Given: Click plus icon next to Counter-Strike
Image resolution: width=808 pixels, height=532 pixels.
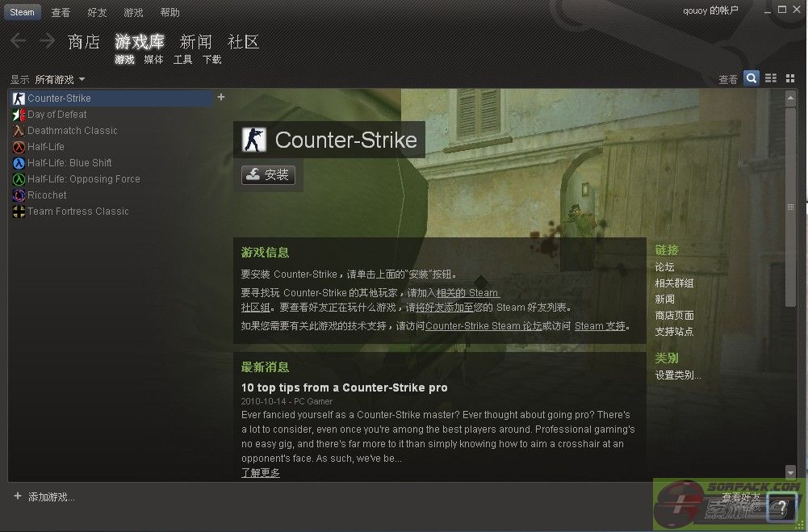Looking at the screenshot, I should pyautogui.click(x=221, y=97).
